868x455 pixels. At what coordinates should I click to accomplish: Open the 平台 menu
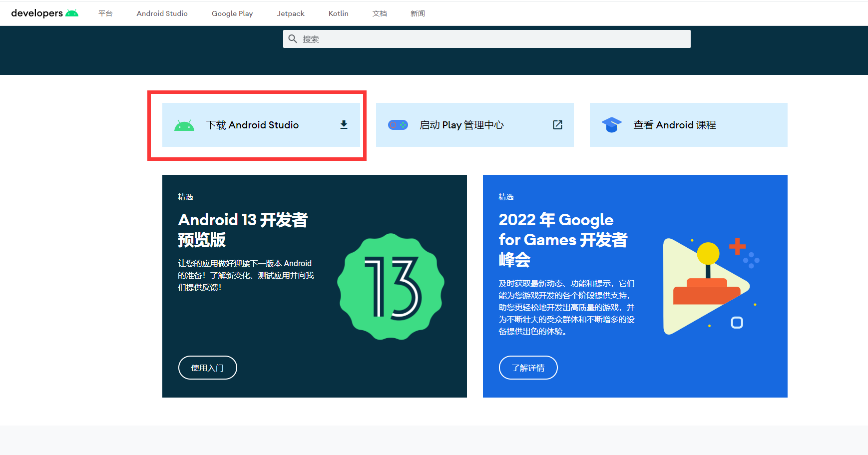(105, 13)
